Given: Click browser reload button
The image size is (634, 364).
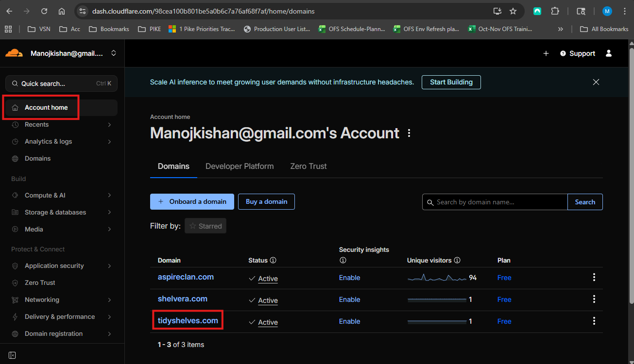Looking at the screenshot, I should tap(44, 11).
